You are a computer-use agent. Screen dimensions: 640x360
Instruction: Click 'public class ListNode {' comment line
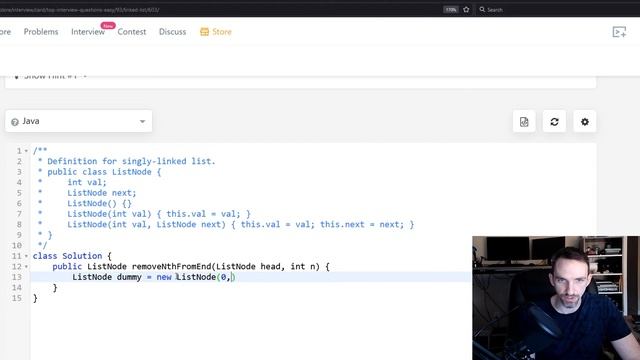pos(104,172)
